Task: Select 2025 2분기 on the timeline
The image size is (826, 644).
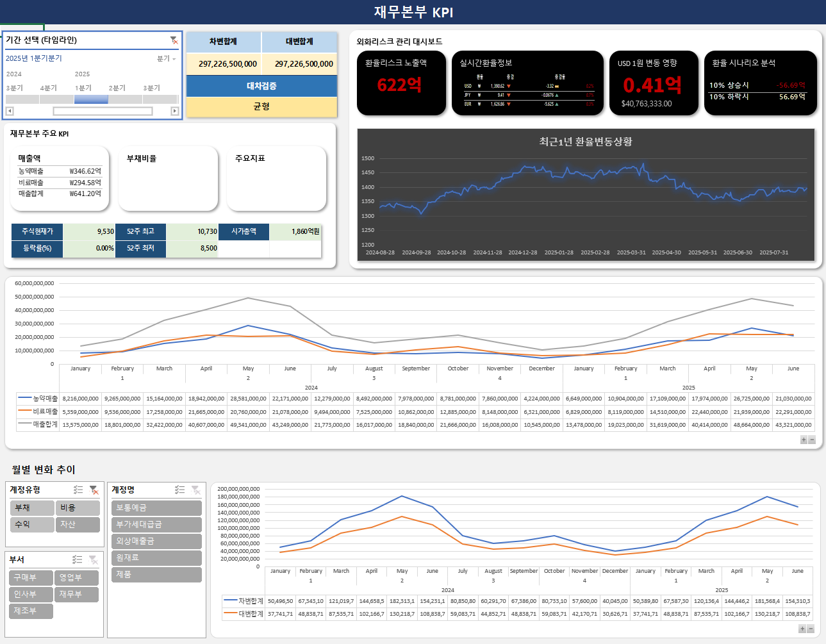Action: click(x=124, y=99)
